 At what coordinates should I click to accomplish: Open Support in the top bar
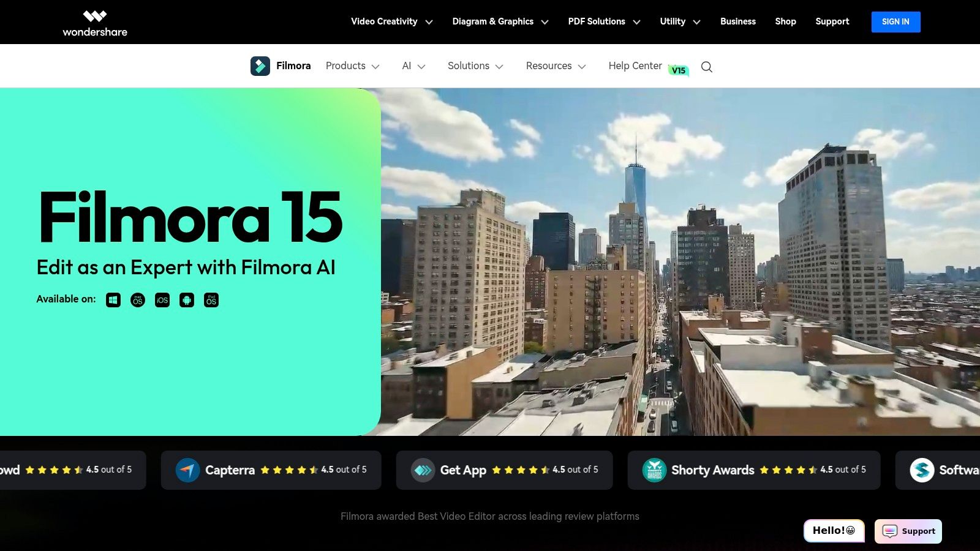pos(832,21)
